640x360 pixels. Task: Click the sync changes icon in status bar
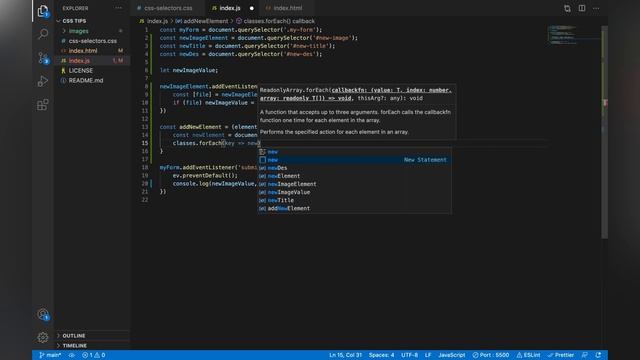(x=71, y=355)
